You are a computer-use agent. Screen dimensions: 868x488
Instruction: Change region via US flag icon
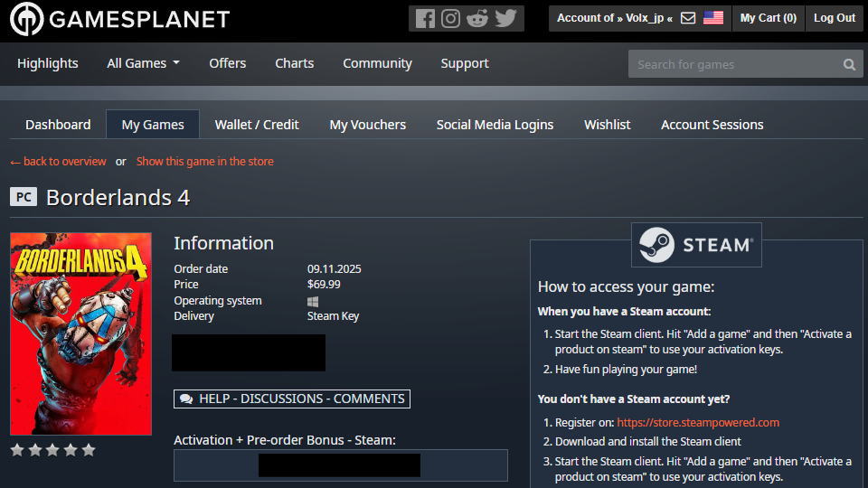[713, 18]
